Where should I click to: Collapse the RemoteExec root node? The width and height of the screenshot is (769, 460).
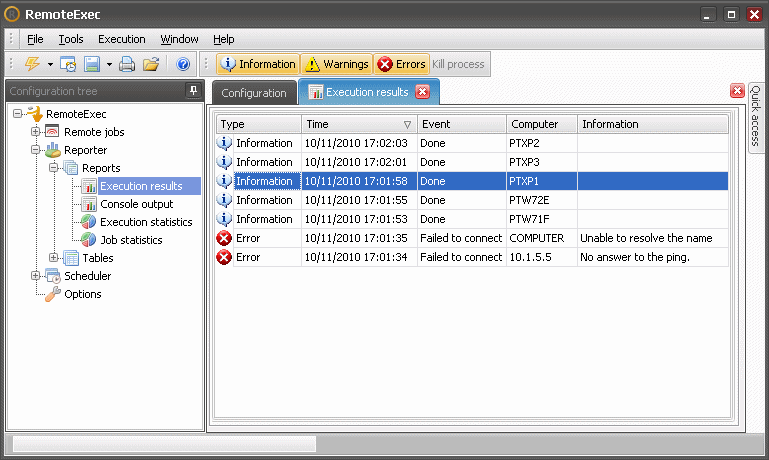point(17,114)
